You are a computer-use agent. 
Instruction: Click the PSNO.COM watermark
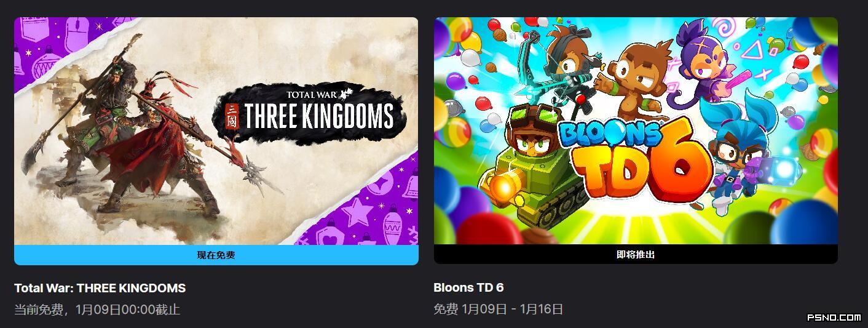(x=834, y=318)
